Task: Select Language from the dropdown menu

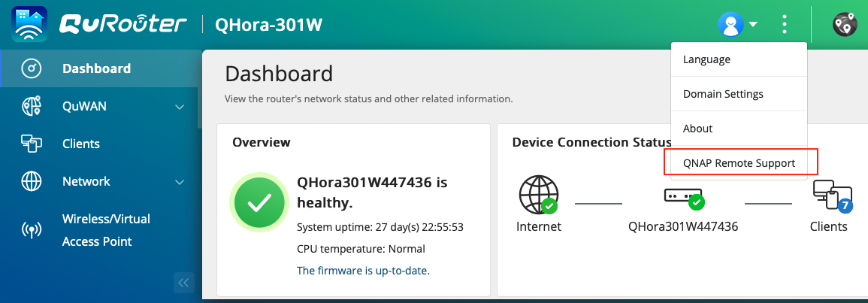Action: click(x=706, y=59)
